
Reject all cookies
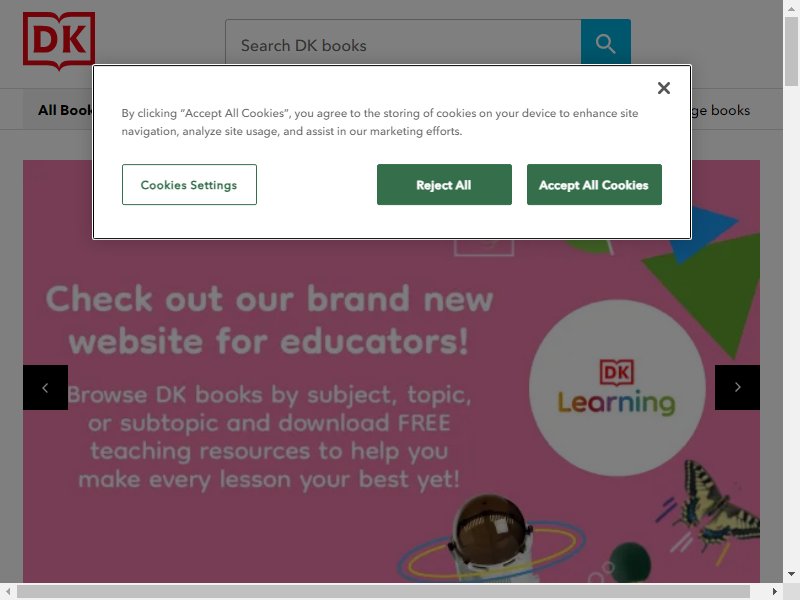pyautogui.click(x=444, y=185)
